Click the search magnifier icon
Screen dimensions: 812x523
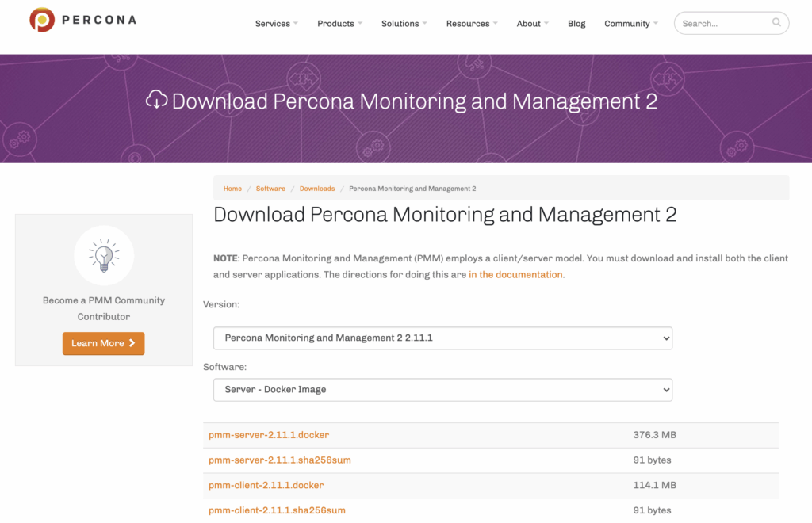click(x=776, y=23)
